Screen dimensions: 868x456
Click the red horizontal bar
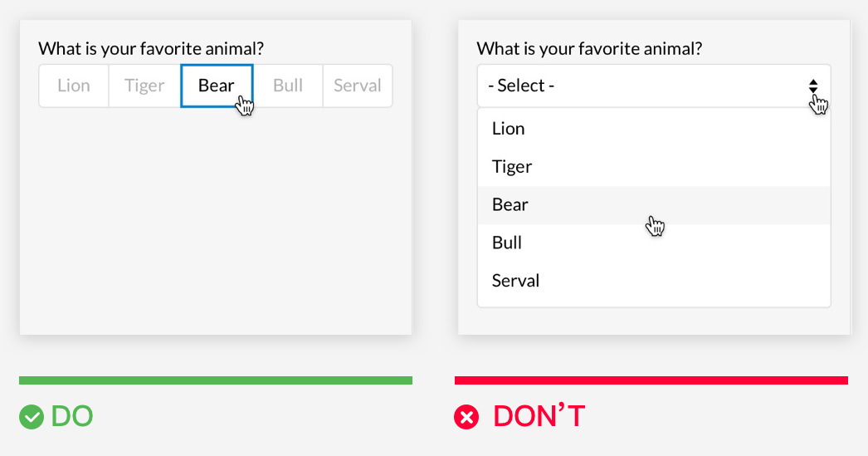[x=651, y=380]
